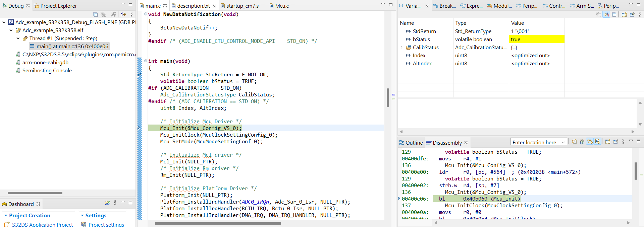Collapse all in Variables view toolbar
Viewport: 644px width, 227px height.
click(x=614, y=14)
